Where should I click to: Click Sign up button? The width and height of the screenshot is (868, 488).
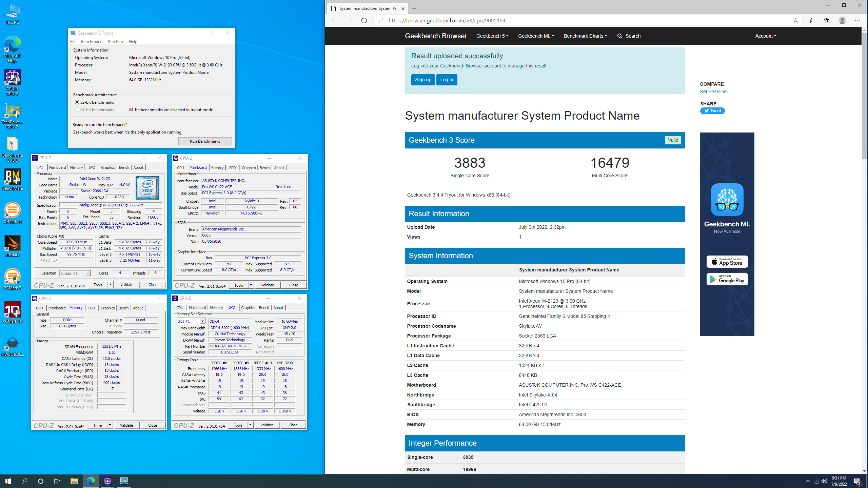tap(423, 80)
